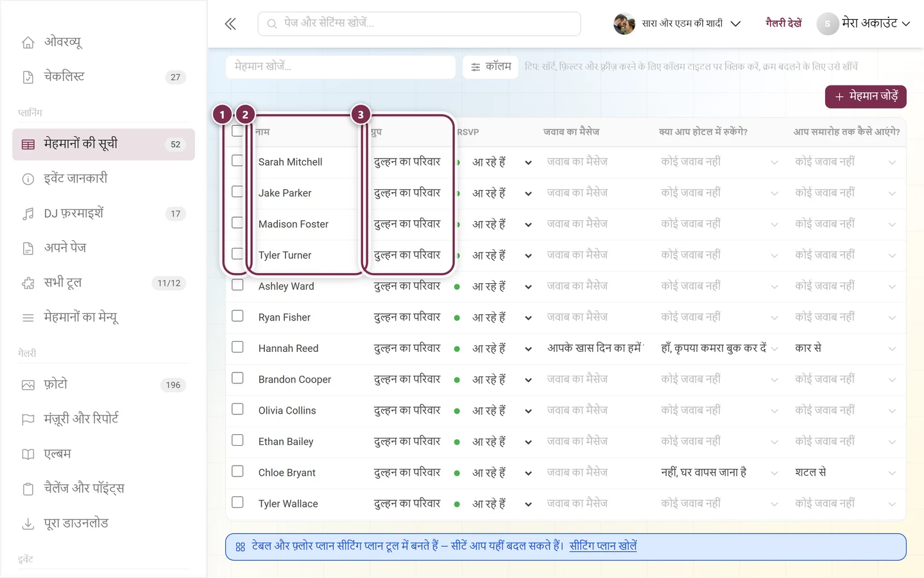This screenshot has height=578, width=924.
Task: Click the मेहमानों का मेन्यू hamburger icon
Action: pos(28,318)
